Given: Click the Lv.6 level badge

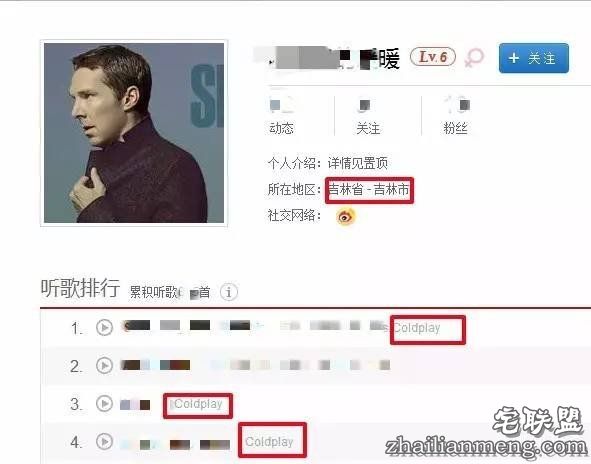Looking at the screenshot, I should coord(433,57).
